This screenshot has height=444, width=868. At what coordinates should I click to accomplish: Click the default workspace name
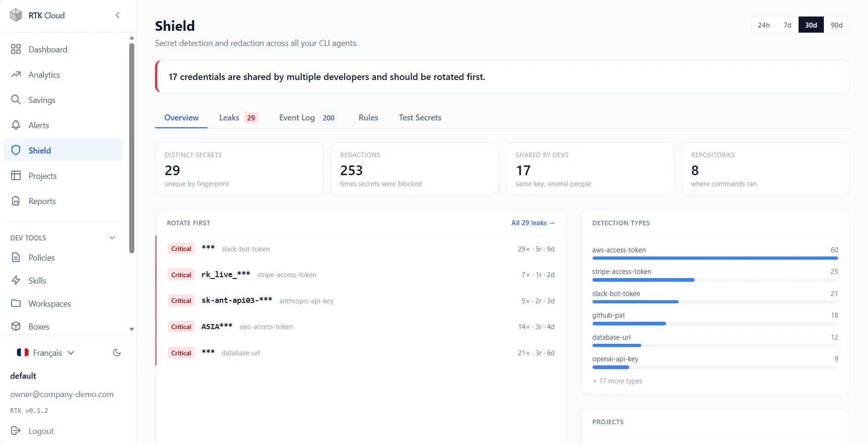click(x=23, y=376)
